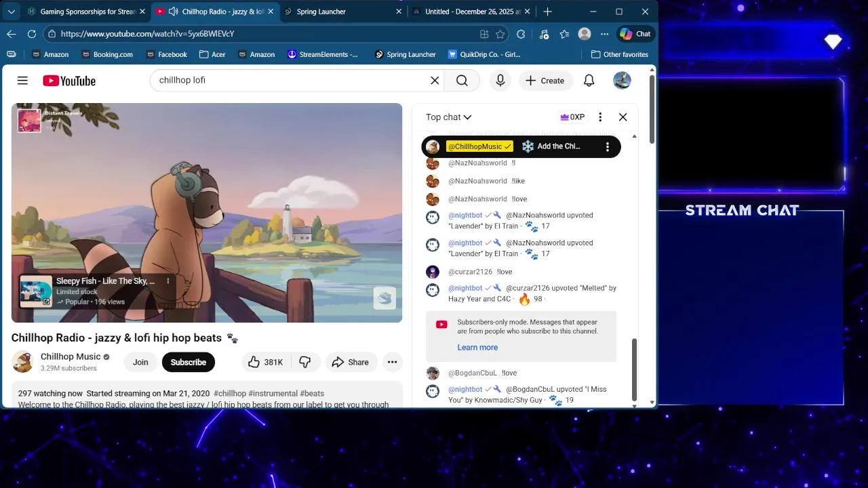Click the page vertical scrollbar
Image resolution: width=868 pixels, height=488 pixels.
(x=652, y=108)
